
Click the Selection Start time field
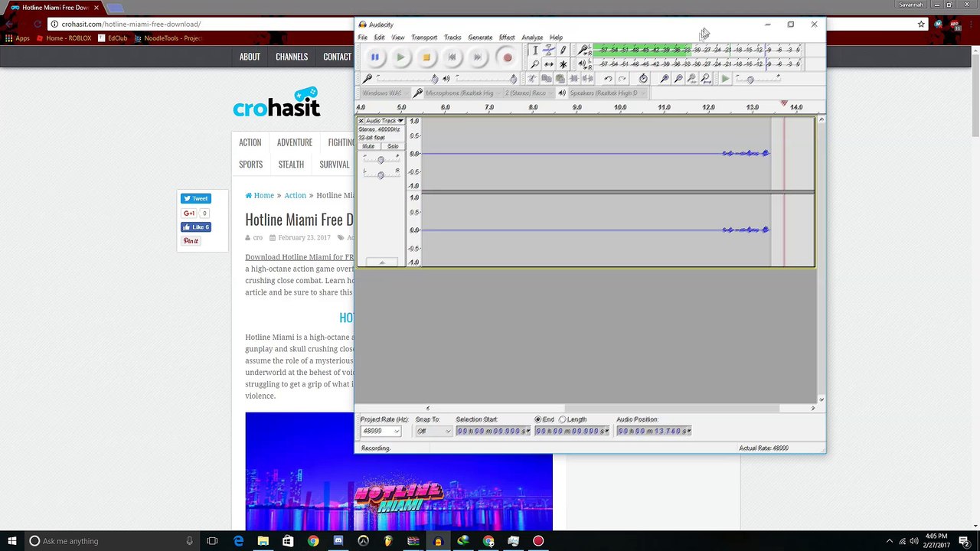click(x=493, y=431)
